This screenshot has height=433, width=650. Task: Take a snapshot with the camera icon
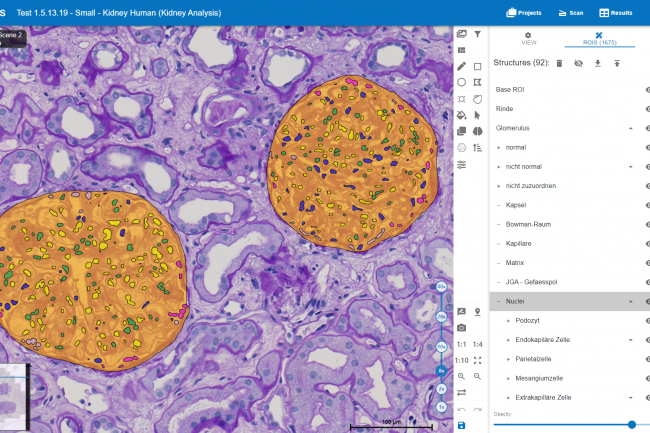click(461, 327)
